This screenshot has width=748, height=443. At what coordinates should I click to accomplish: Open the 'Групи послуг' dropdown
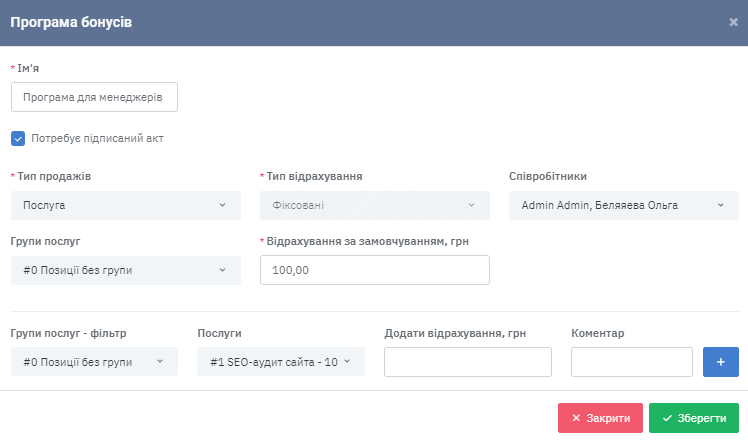pos(125,270)
